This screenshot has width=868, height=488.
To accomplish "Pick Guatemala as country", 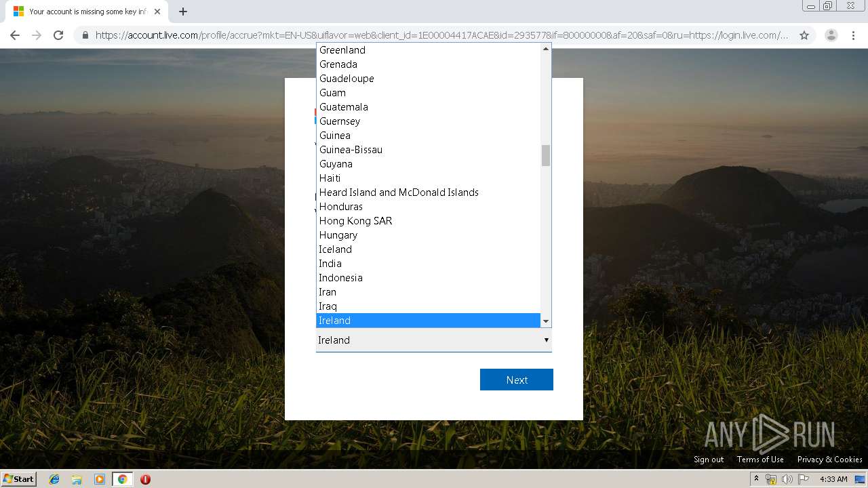I will pos(429,107).
